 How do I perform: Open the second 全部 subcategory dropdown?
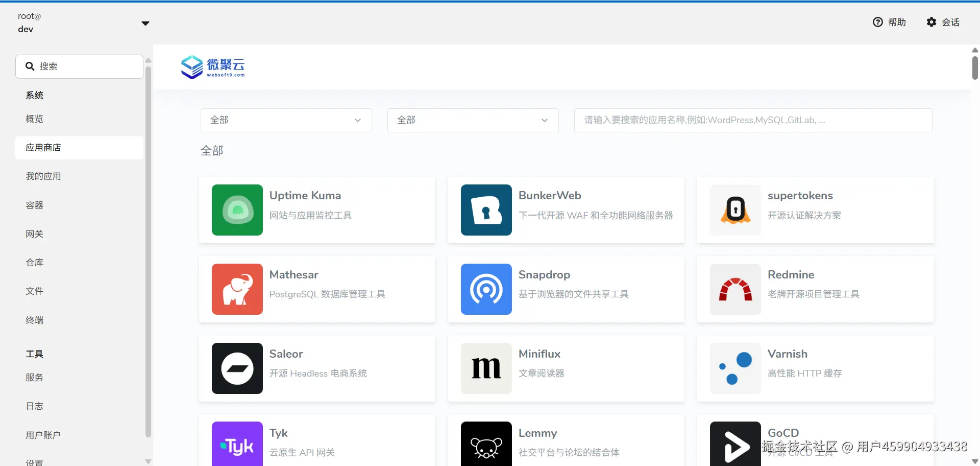click(x=473, y=120)
